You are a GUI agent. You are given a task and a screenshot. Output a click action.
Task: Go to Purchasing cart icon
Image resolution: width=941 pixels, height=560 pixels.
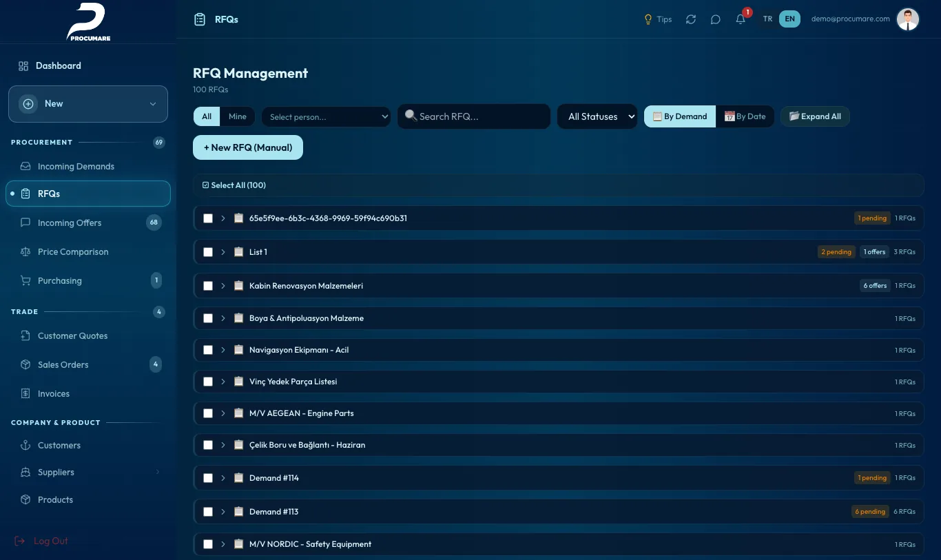25,281
